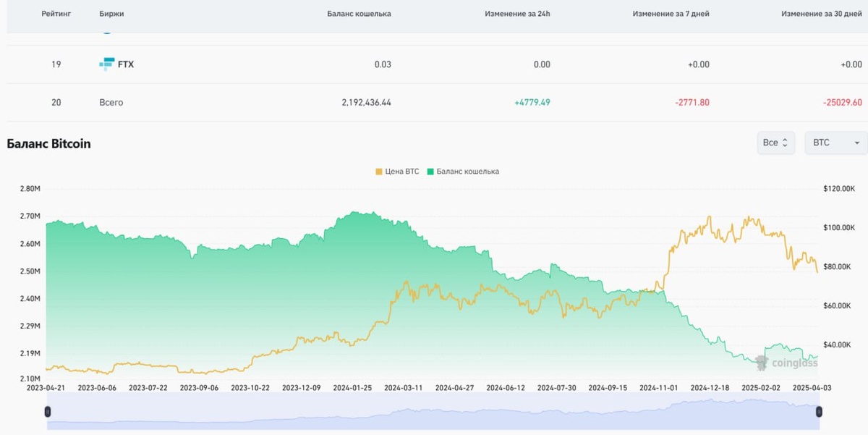
Task: Sort by Баланс кошелька column header
Action: pyautogui.click(x=359, y=14)
